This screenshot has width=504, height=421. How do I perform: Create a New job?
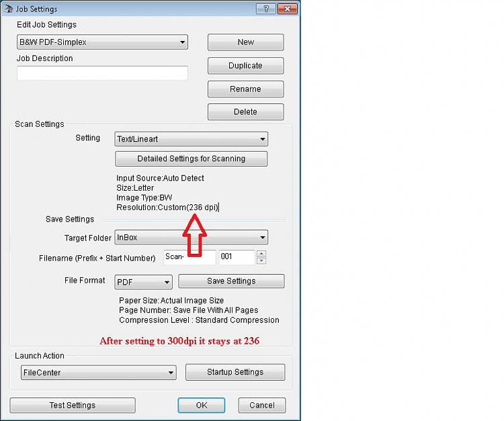(x=245, y=42)
